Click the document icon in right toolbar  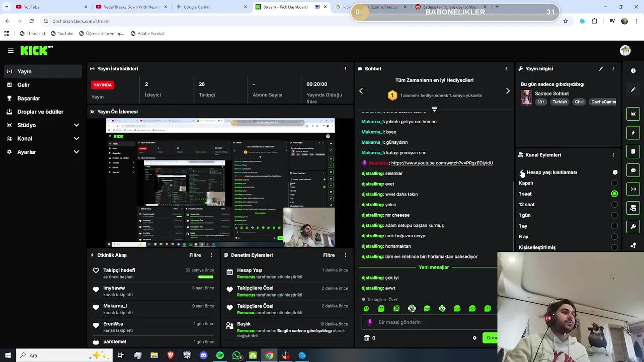pos(633,151)
